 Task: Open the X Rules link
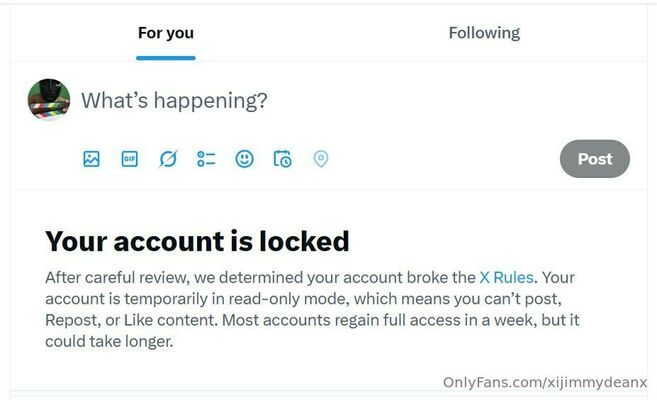tap(506, 277)
